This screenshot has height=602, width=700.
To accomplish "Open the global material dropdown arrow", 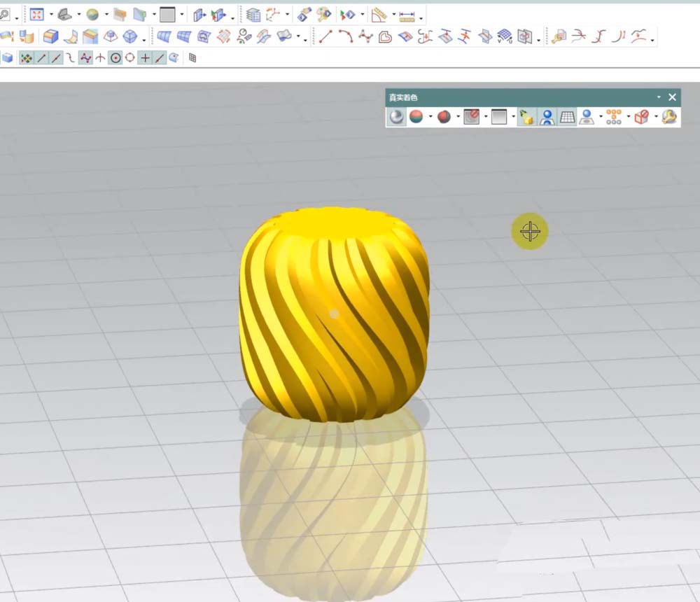I will pyautogui.click(x=430, y=117).
